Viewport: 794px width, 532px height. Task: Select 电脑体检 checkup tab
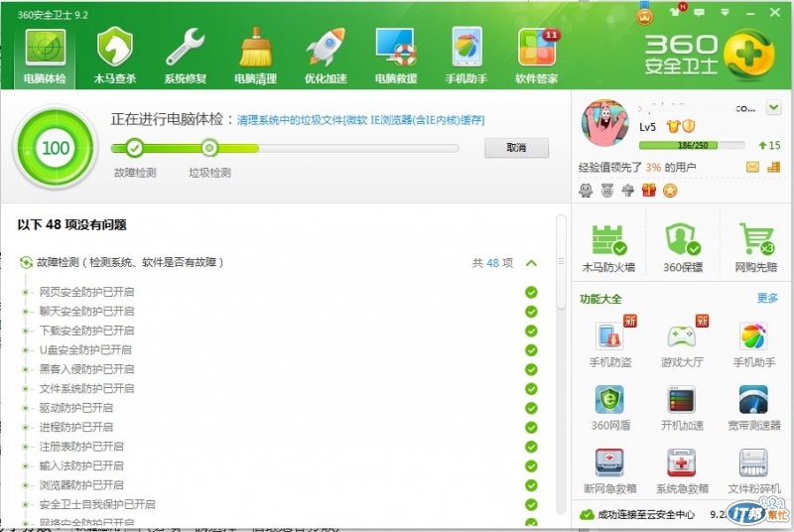[x=45, y=56]
